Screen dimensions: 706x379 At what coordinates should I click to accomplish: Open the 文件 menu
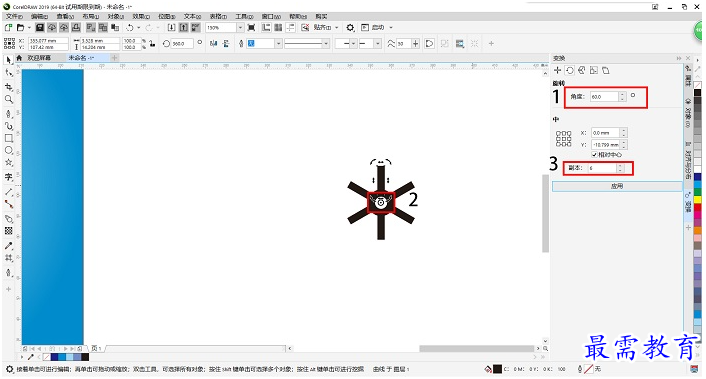point(14,16)
